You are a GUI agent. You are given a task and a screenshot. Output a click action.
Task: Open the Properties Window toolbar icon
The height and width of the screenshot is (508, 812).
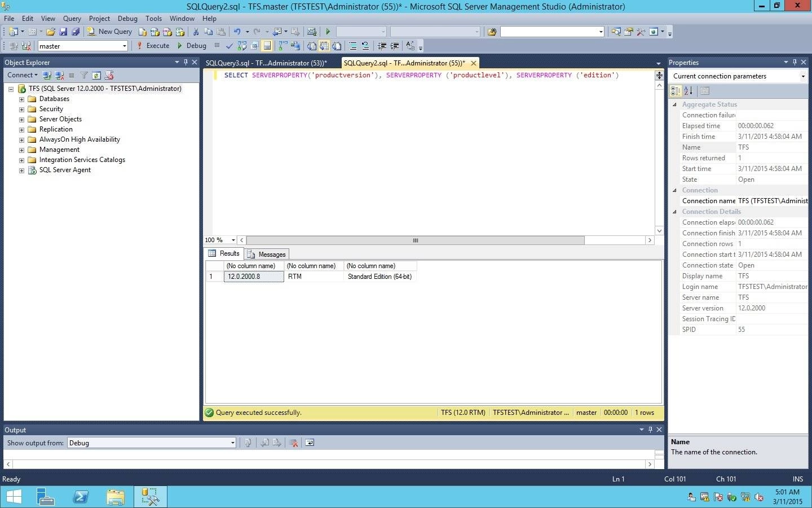click(x=628, y=32)
